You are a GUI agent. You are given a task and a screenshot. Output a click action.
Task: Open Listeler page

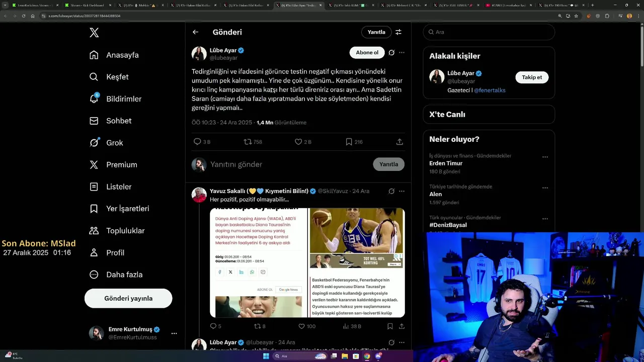coord(110,187)
